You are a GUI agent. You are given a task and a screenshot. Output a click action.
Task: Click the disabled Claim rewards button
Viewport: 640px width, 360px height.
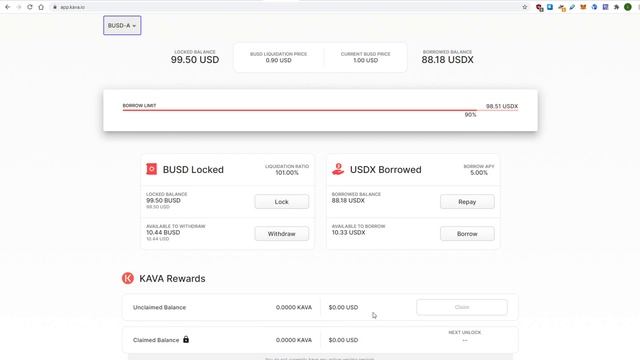(462, 307)
